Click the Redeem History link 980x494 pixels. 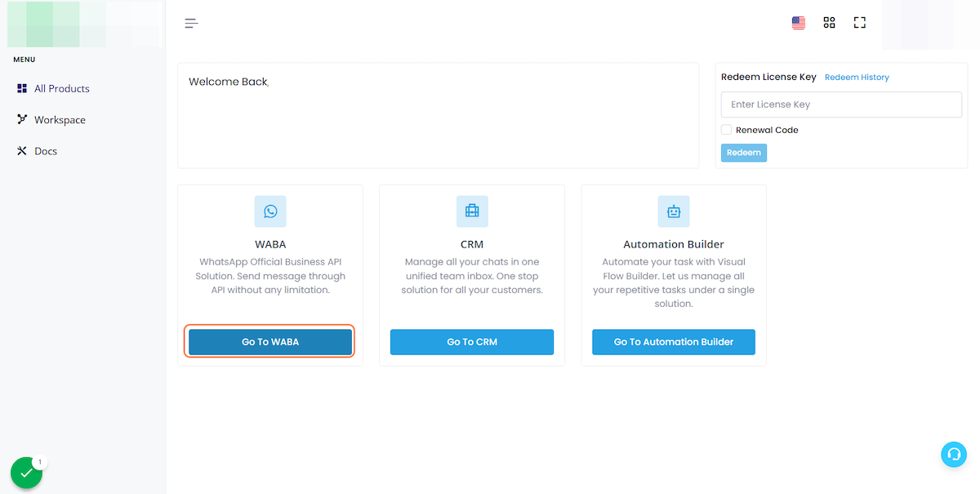coord(857,78)
